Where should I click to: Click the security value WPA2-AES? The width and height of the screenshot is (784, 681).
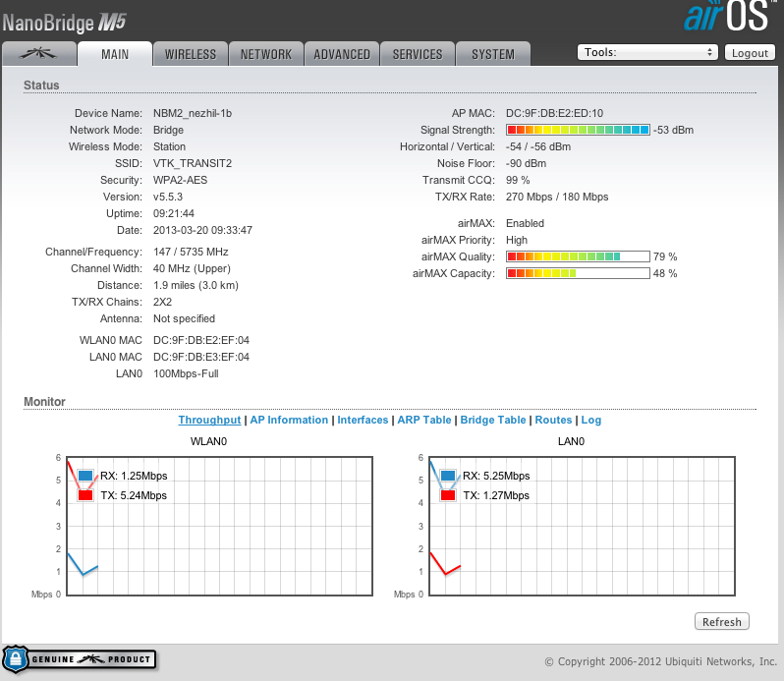(180, 180)
